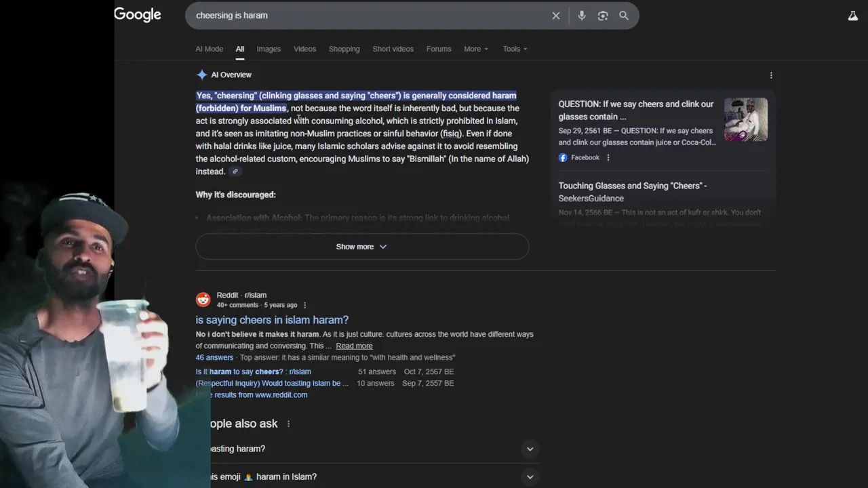Screen dimensions: 868x488
Task: Select the All results tab
Action: coord(240,49)
